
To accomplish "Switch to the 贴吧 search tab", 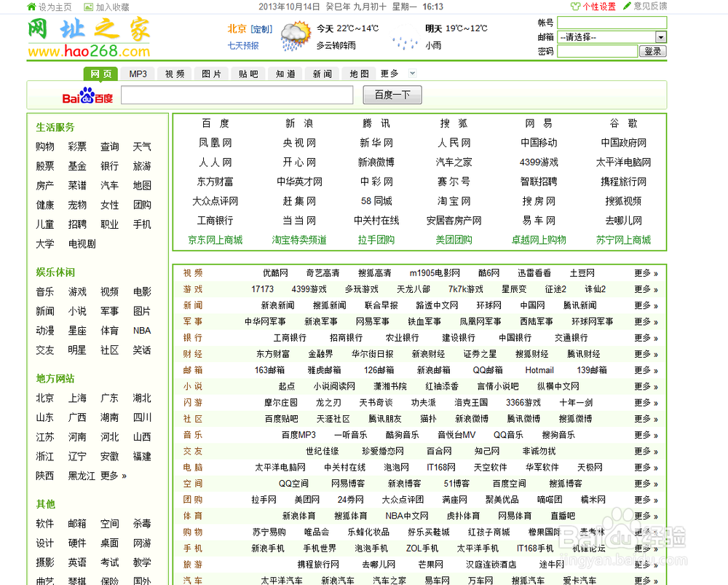I will (x=248, y=73).
